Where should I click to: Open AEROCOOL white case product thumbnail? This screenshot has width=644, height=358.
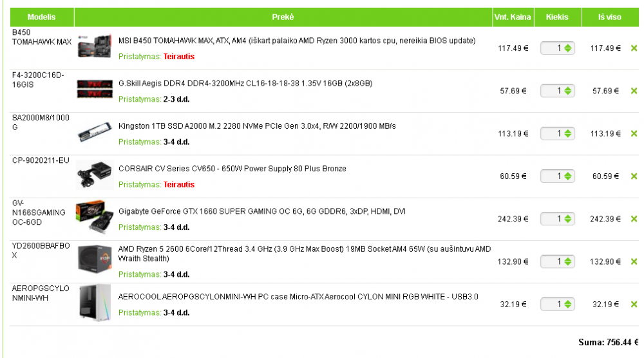tap(95, 303)
